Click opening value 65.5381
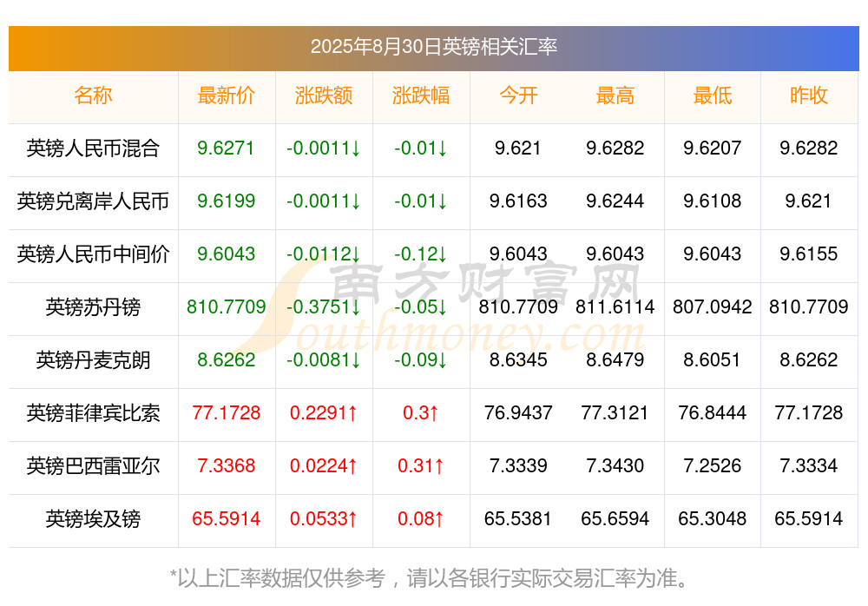This screenshot has width=868, height=606. coord(518,519)
